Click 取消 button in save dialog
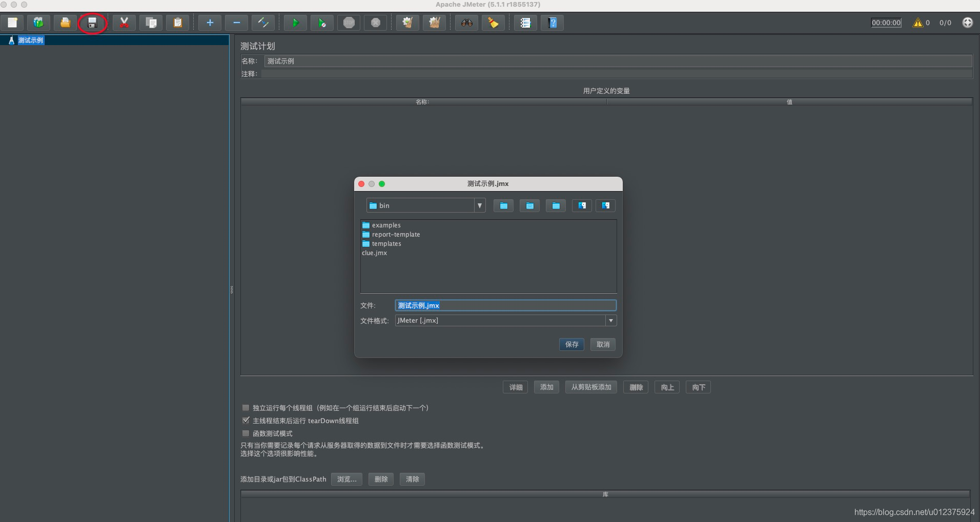 pos(603,344)
